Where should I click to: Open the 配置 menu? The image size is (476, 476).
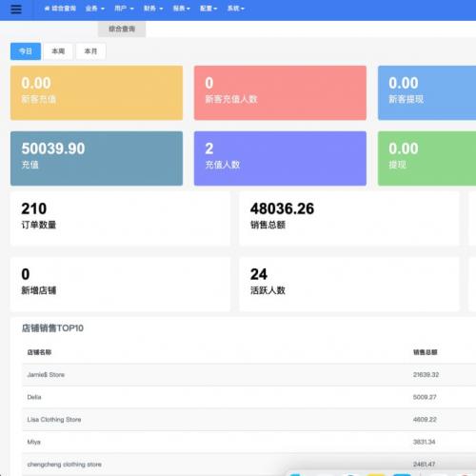[208, 9]
